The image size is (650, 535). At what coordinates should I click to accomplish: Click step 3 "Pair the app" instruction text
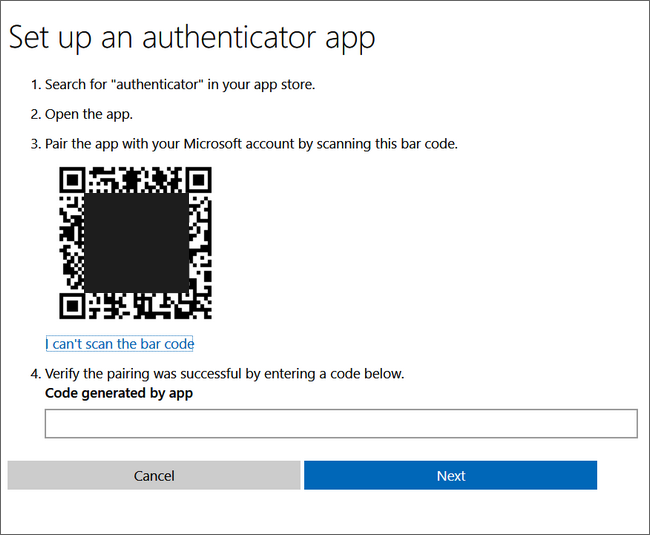tap(251, 144)
